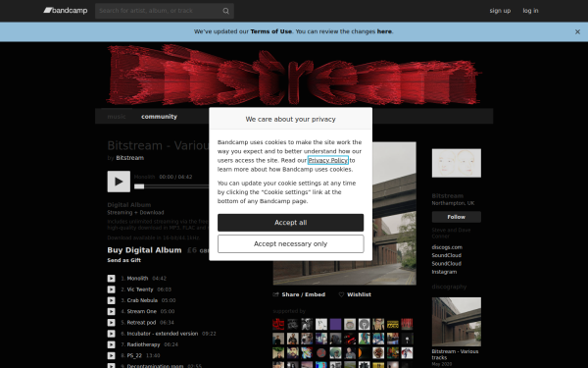Open the Retreat pod track title
This screenshot has height=368, width=588.
141,323
